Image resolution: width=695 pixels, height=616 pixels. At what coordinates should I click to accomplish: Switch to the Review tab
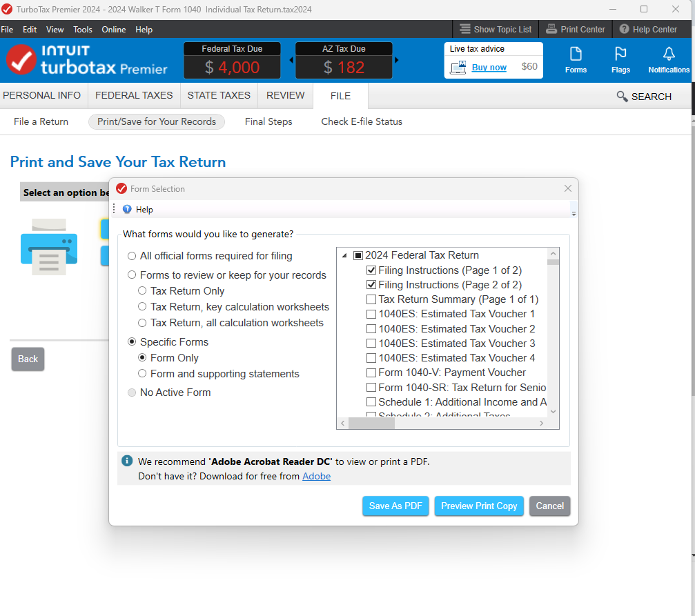pos(286,95)
